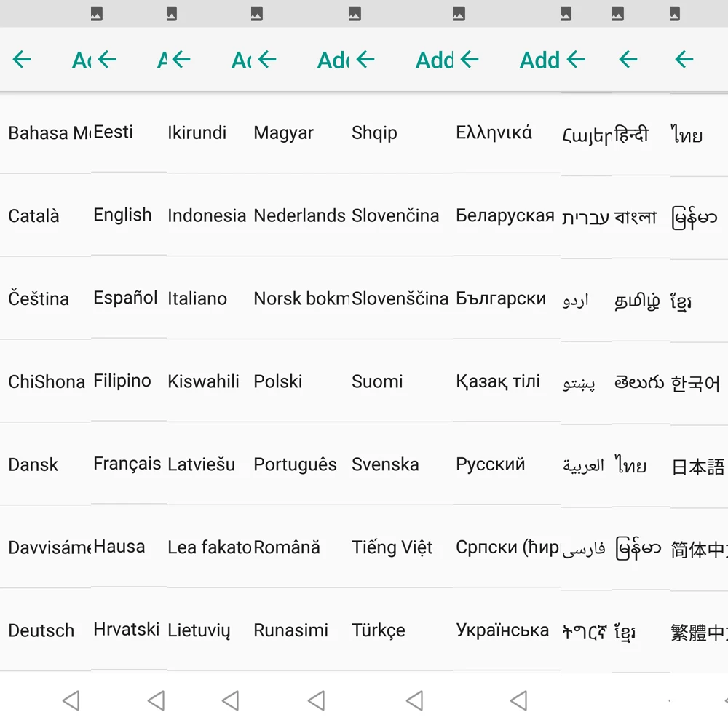Tap the back arrow above the Shqip column
This screenshot has width=728, height=728.
click(365, 60)
